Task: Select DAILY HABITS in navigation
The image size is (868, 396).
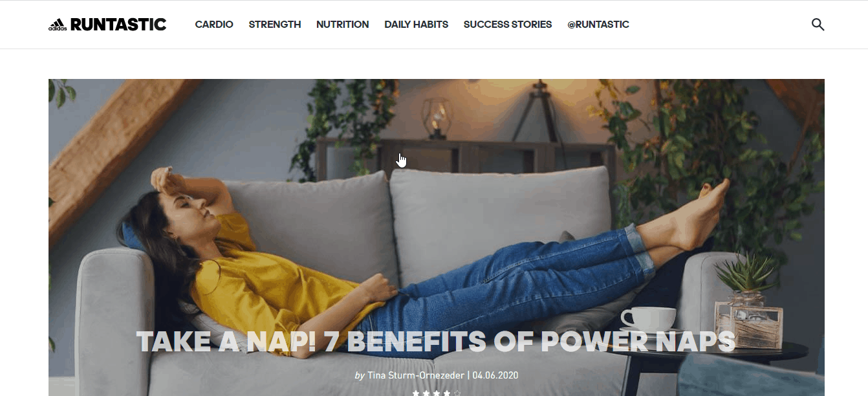Action: [417, 25]
